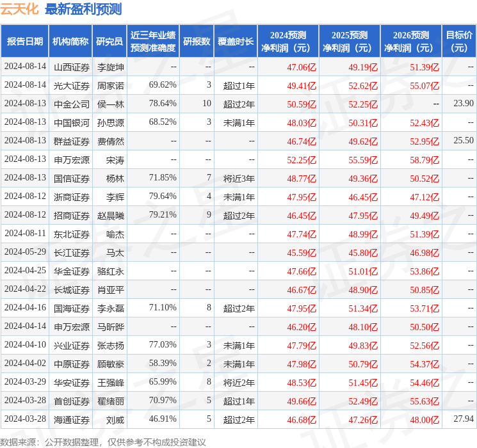
Task: Click accuracy value 58.39%
Action: [x=163, y=363]
